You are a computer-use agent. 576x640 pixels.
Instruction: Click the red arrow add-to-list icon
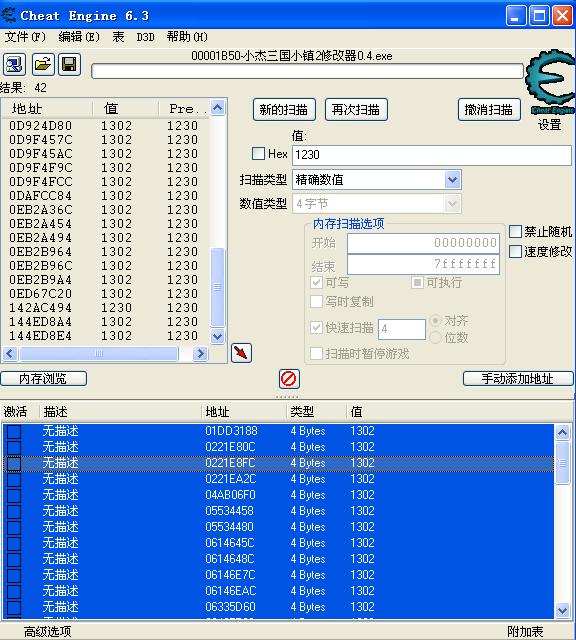coord(241,353)
